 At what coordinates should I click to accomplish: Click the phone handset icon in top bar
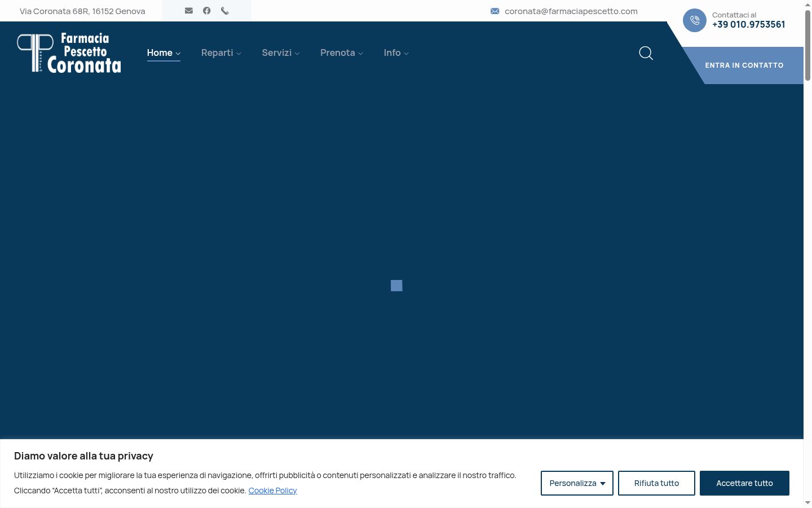225,11
